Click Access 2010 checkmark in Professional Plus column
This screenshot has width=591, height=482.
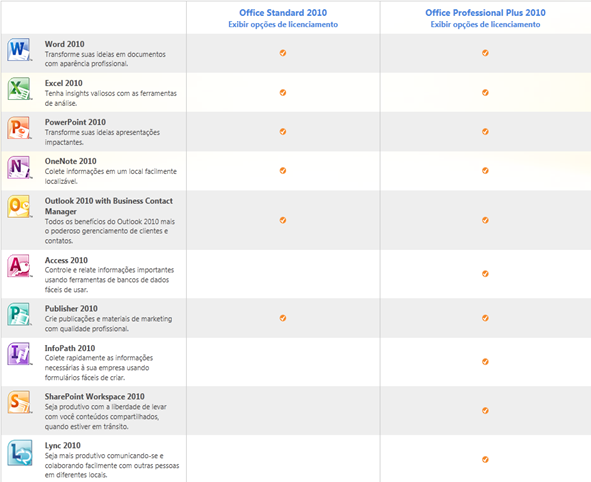point(485,274)
